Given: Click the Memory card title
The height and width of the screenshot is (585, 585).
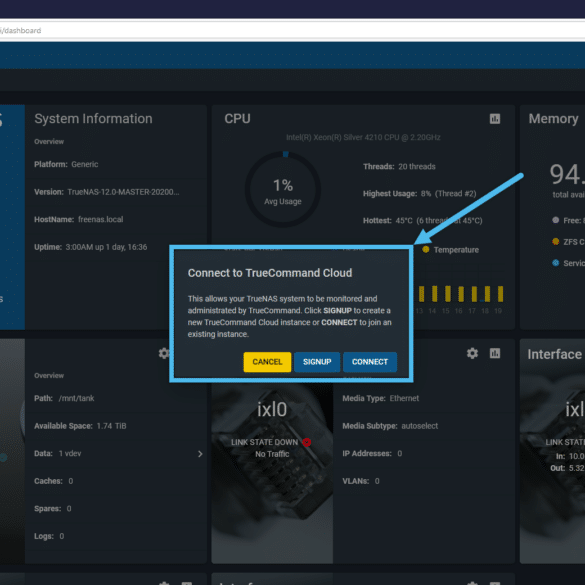Looking at the screenshot, I should pos(553,119).
